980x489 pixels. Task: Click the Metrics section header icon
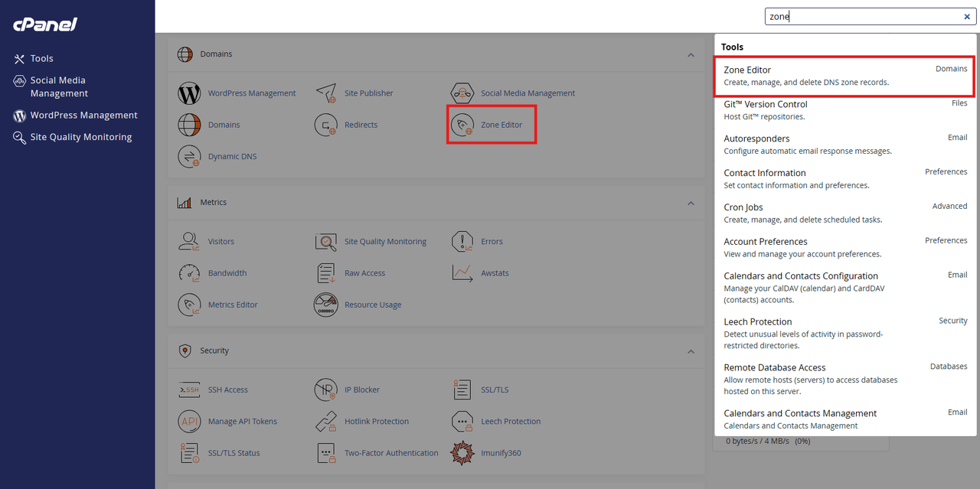pyautogui.click(x=185, y=203)
